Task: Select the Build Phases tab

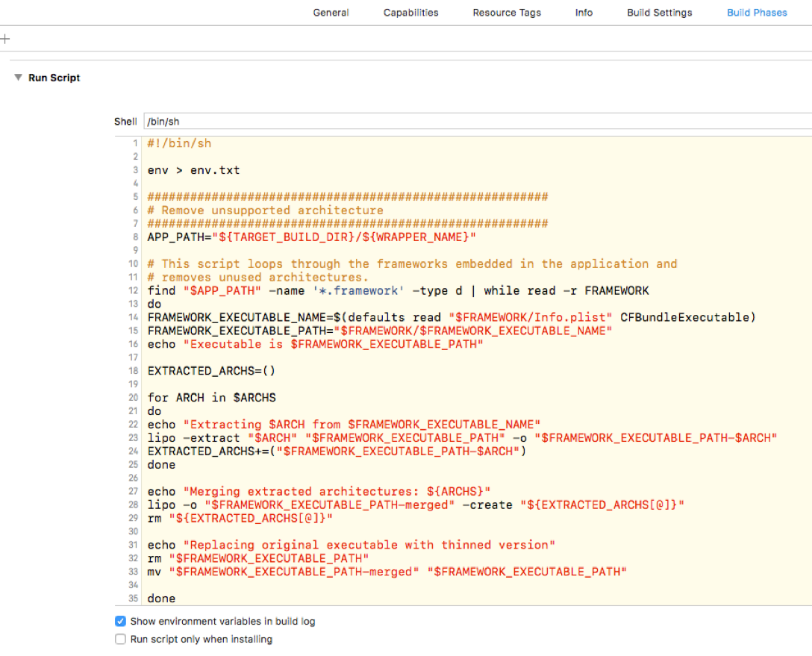Action: (x=757, y=13)
